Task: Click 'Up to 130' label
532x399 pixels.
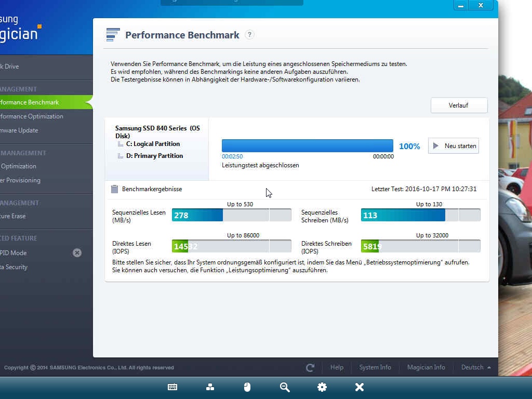Action: pos(429,204)
